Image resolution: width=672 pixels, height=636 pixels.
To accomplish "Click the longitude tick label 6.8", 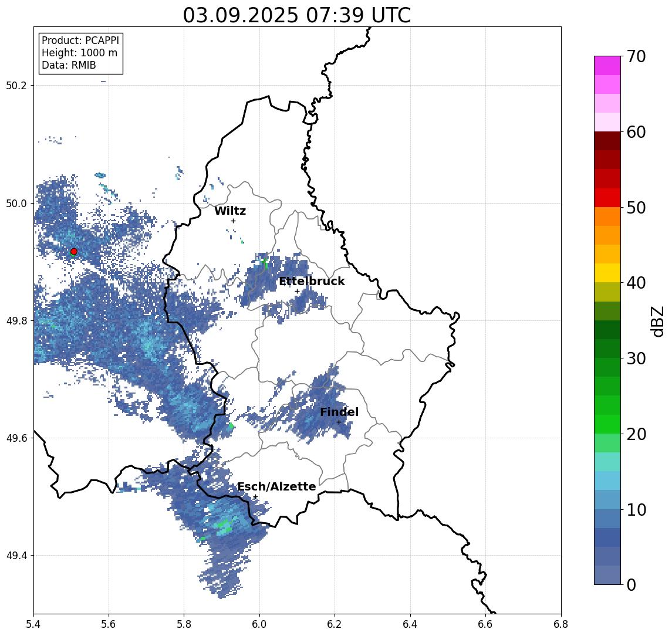I will tap(561, 624).
